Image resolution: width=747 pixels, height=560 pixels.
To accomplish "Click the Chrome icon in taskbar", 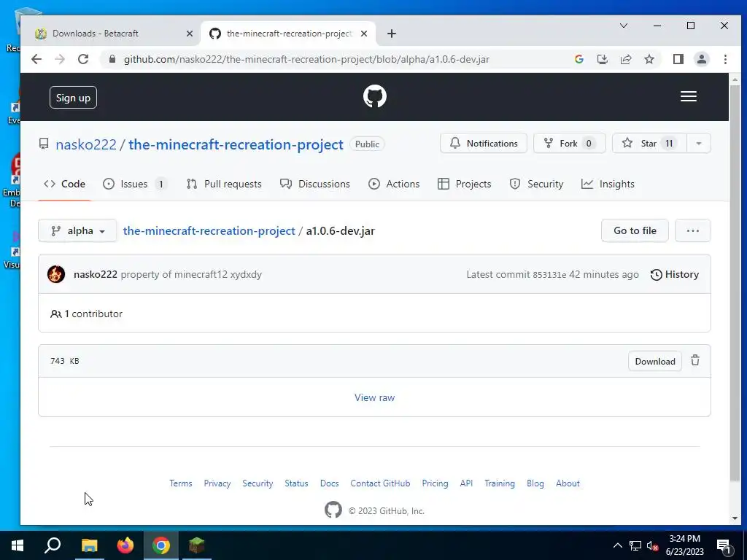I will [x=161, y=545].
